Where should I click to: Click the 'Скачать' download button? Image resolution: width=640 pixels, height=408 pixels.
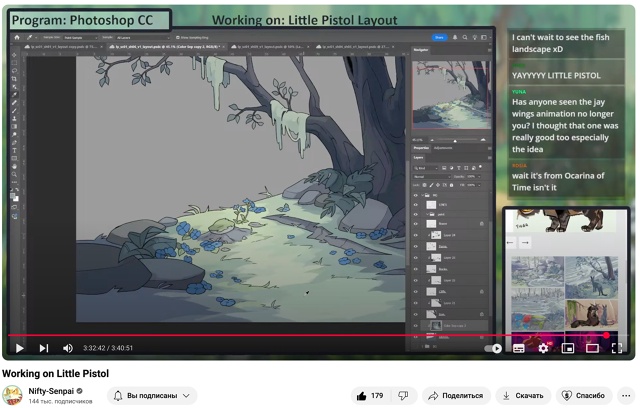pos(523,396)
